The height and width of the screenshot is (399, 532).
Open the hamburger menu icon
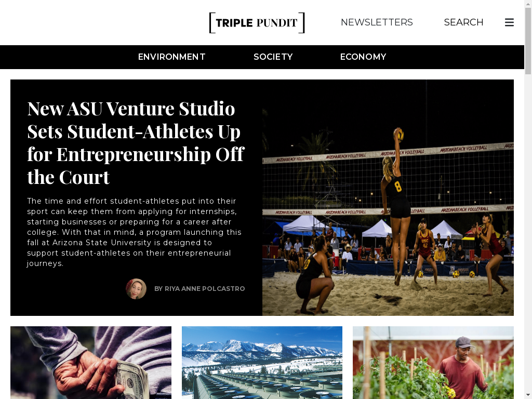(x=509, y=22)
